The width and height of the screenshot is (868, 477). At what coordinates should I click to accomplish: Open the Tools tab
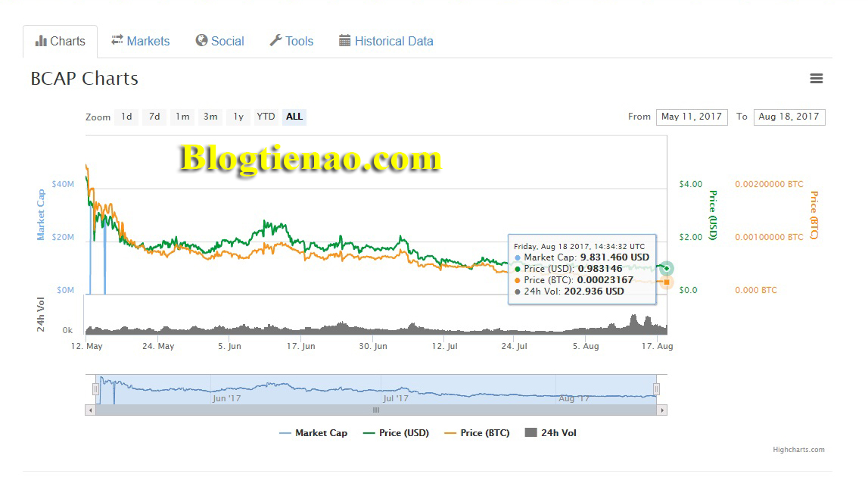pos(292,41)
